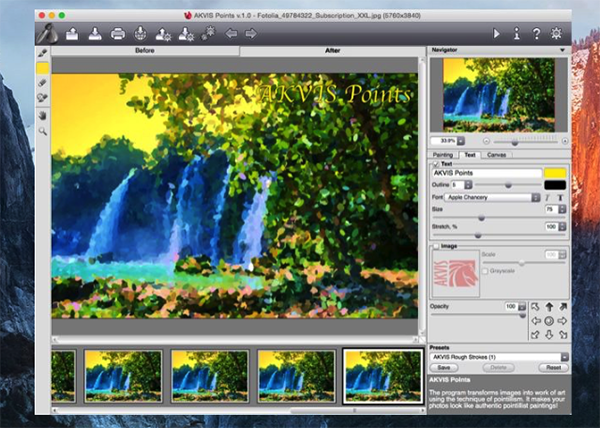The width and height of the screenshot is (600, 428).
Task: Click the Stretch percent stepper
Action: point(562,226)
